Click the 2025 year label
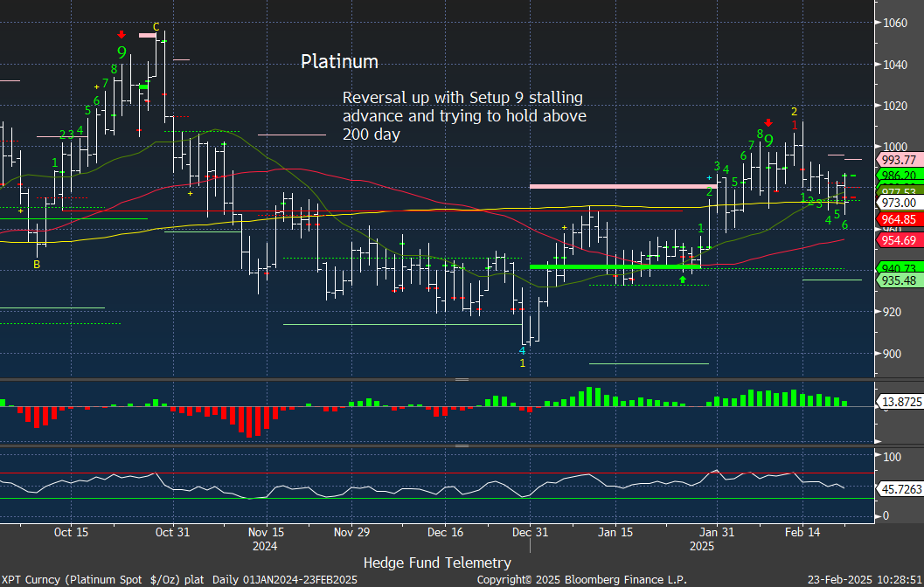The image size is (924, 587). 701,546
